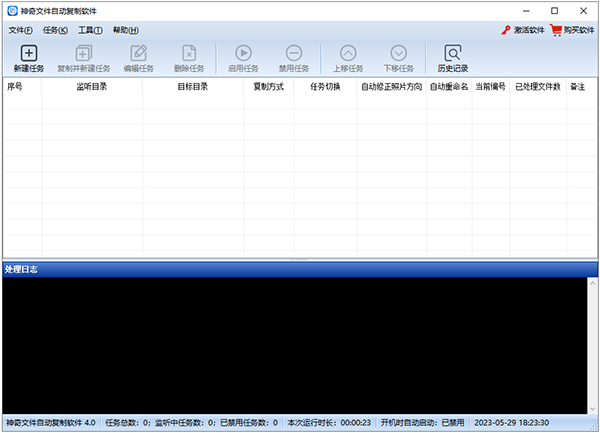Open the 文件(F) menu
Screen dimensions: 600x433
(20, 30)
